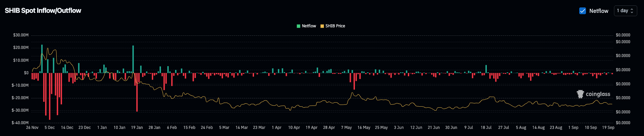Click the Netflow label beside the checkbox
The image size is (644, 136).
click(599, 11)
